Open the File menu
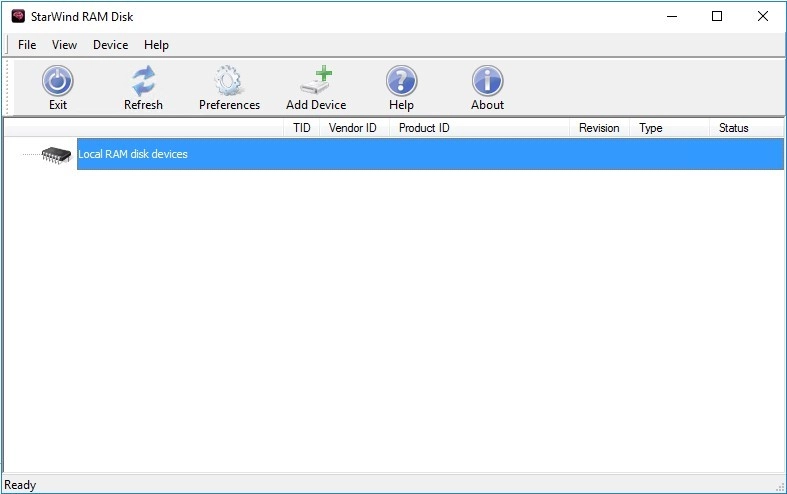 tap(27, 45)
